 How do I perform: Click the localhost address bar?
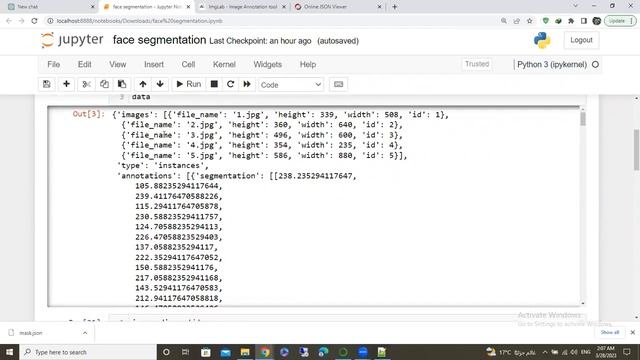pos(269,20)
